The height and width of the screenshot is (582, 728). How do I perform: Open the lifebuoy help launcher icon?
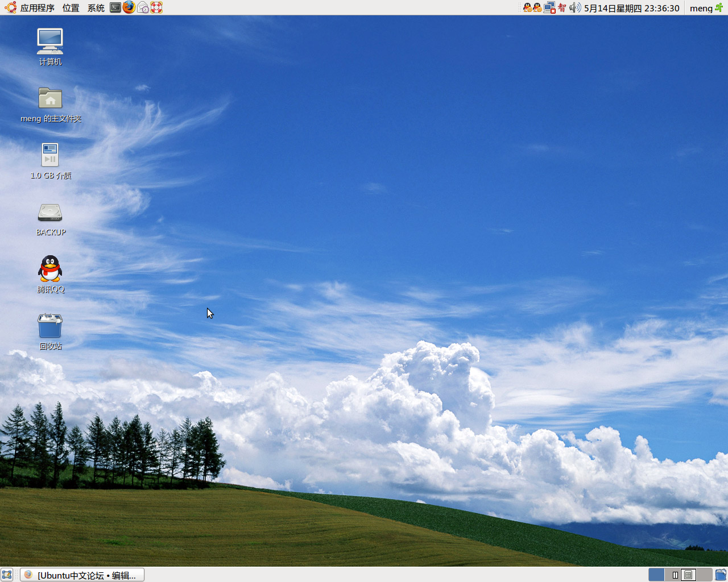(x=156, y=7)
